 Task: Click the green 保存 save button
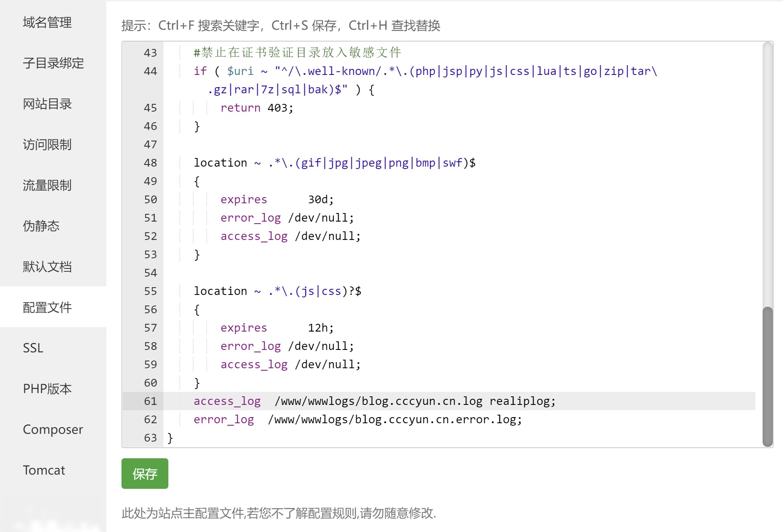(x=145, y=473)
